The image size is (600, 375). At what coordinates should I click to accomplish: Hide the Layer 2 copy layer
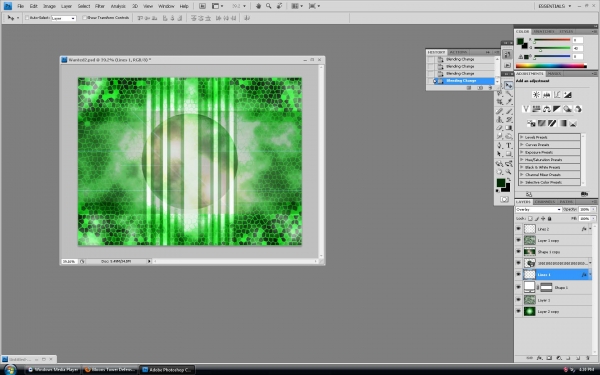click(x=518, y=311)
